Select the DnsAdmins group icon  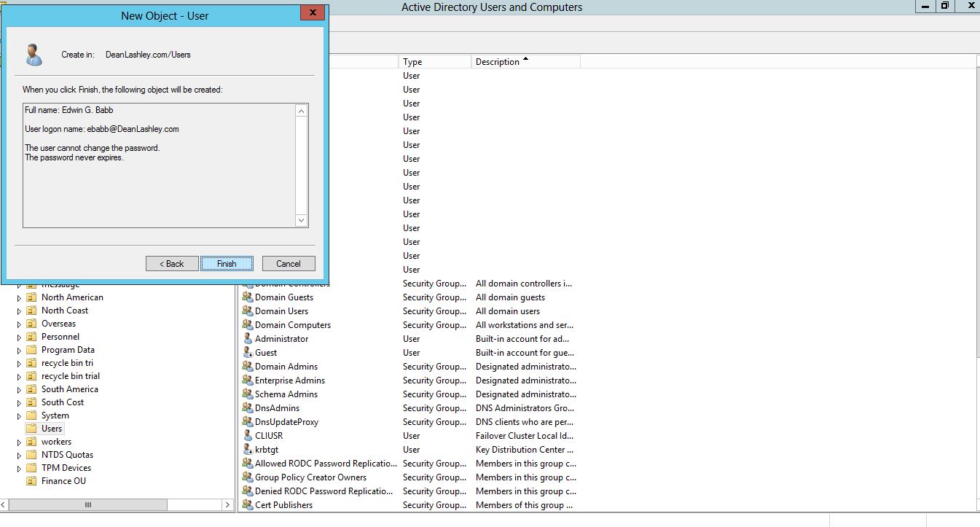[x=248, y=408]
